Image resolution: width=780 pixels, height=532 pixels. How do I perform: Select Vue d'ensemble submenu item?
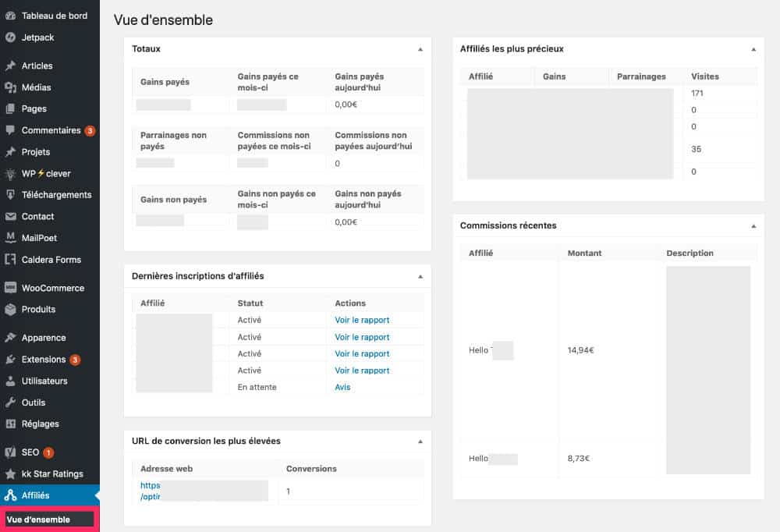pyautogui.click(x=38, y=520)
